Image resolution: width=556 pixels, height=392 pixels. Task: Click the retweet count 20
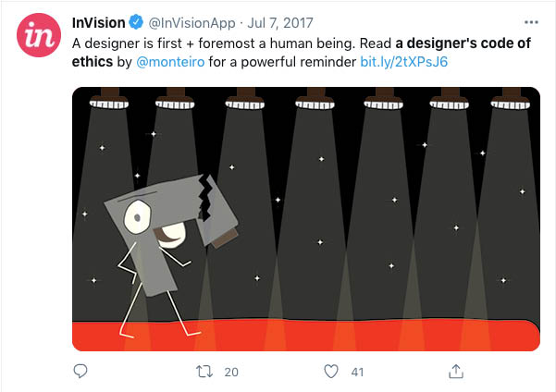[x=231, y=373]
